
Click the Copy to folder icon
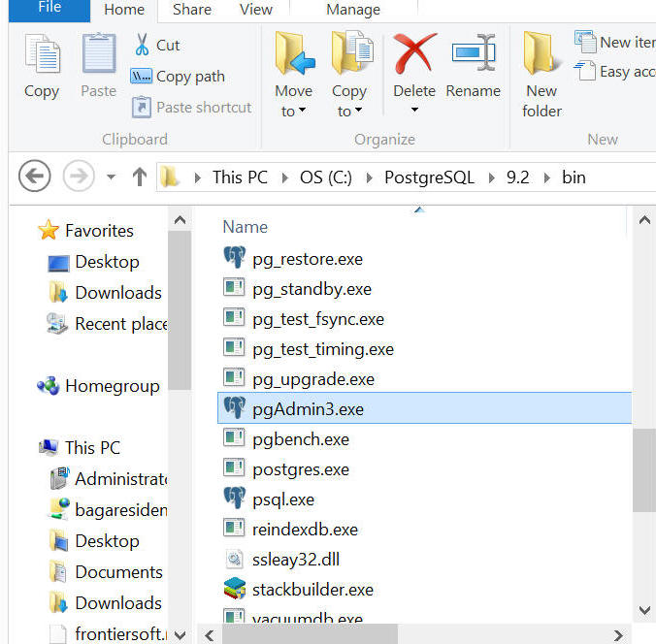coord(352,53)
